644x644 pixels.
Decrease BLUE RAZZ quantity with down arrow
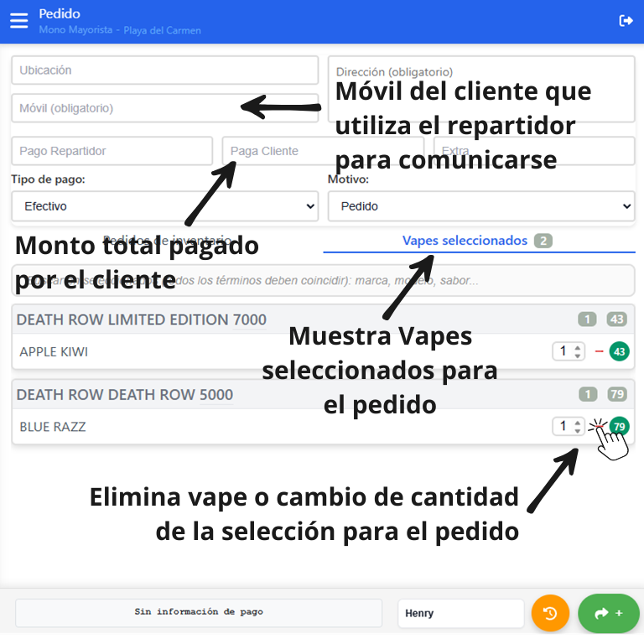tap(578, 431)
